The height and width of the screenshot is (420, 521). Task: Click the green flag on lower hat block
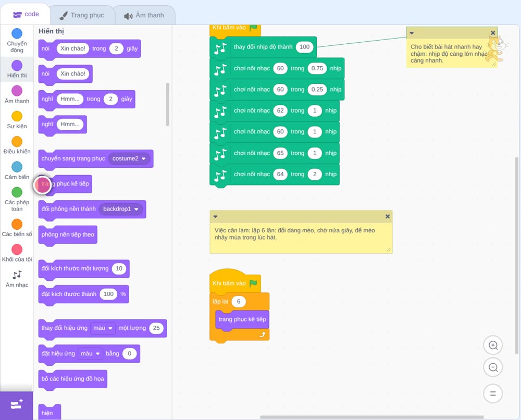coord(253,283)
